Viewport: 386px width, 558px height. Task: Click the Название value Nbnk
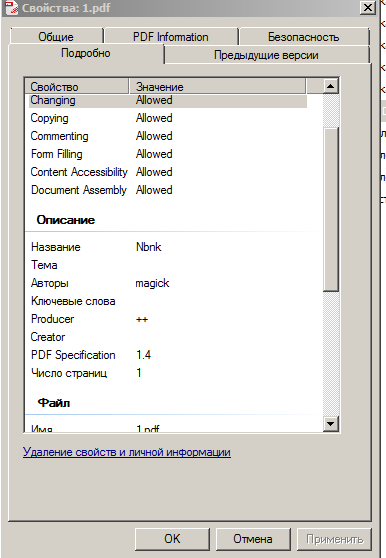[149, 247]
